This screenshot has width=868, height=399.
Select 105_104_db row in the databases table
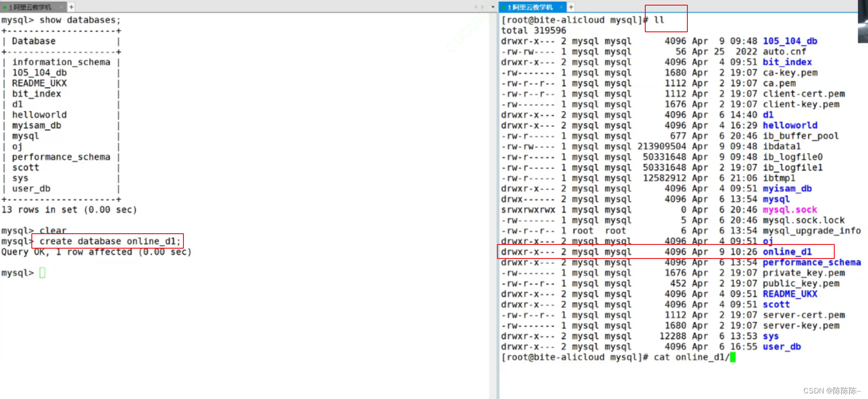click(39, 73)
